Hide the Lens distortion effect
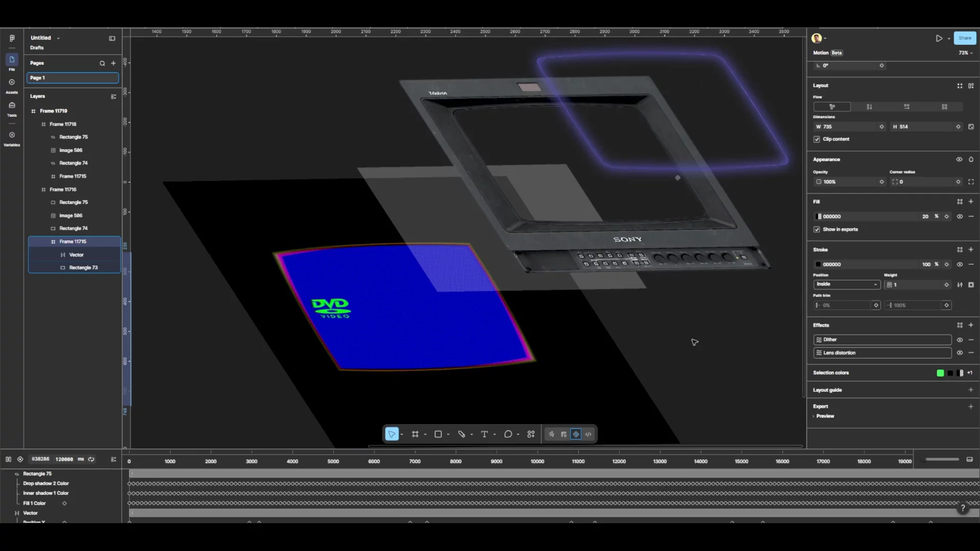980x551 pixels. 960,353
